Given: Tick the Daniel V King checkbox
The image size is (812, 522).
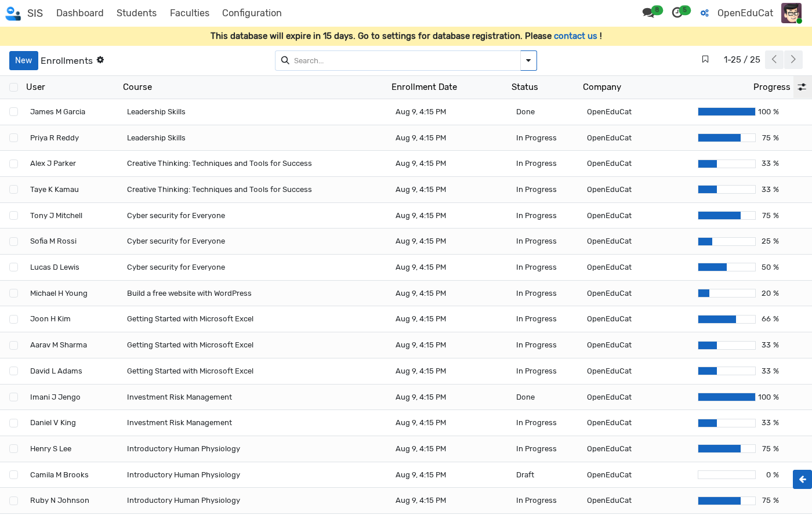Looking at the screenshot, I should (x=13, y=423).
